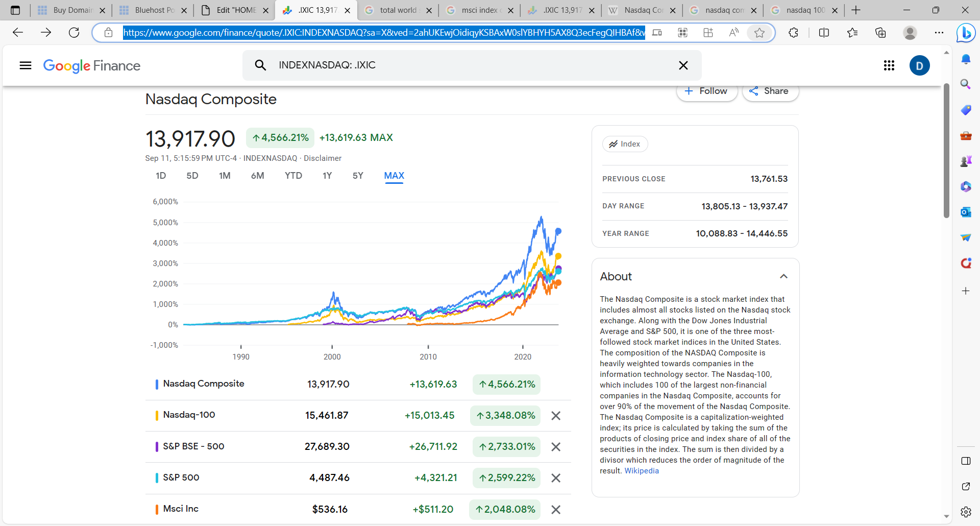Remove Msci Inc from comparison
The height and width of the screenshot is (526, 980).
[x=556, y=510]
